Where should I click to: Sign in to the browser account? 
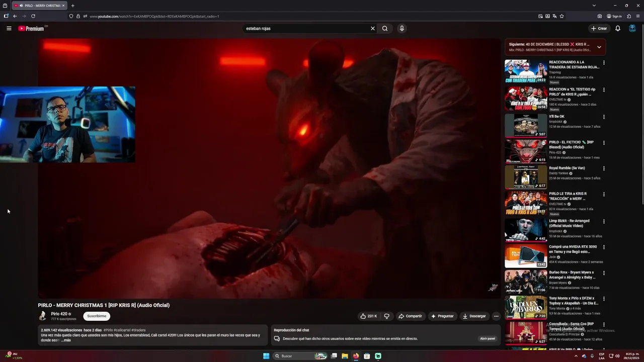coord(614,16)
